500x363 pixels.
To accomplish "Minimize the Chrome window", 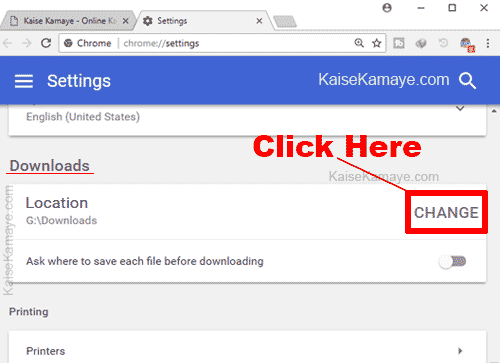I will 421,8.
